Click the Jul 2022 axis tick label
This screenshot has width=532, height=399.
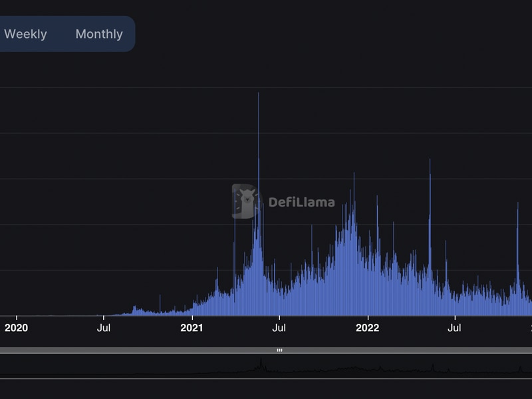point(455,327)
